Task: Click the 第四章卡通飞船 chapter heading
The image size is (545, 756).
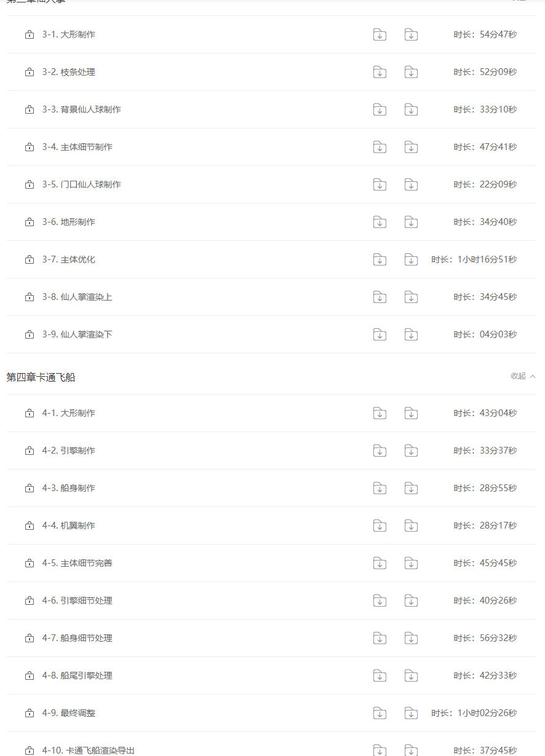Action: coord(41,377)
